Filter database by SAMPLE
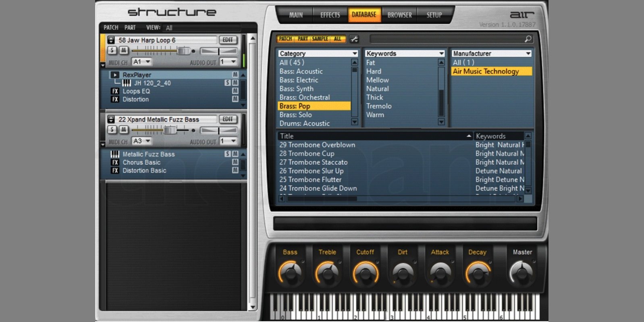 click(320, 39)
